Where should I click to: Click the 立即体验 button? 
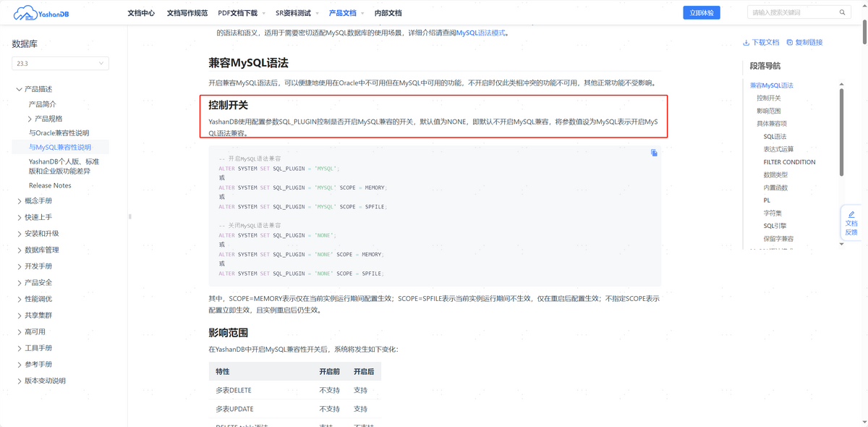[702, 12]
